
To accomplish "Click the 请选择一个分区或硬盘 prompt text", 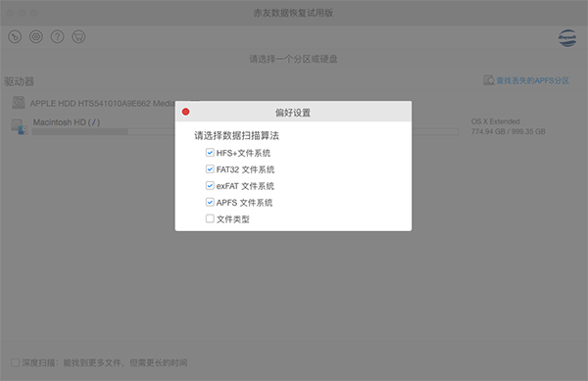I will tap(293, 59).
